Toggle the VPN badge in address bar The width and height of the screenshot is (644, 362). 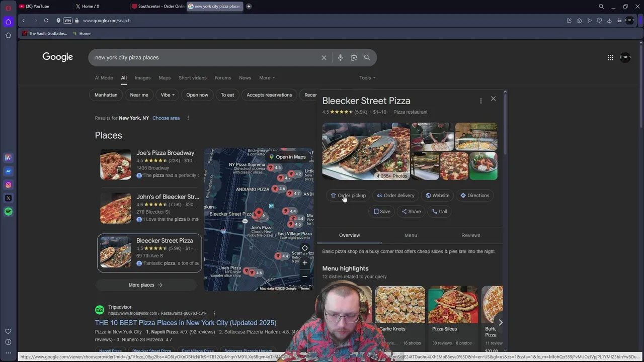point(67,21)
